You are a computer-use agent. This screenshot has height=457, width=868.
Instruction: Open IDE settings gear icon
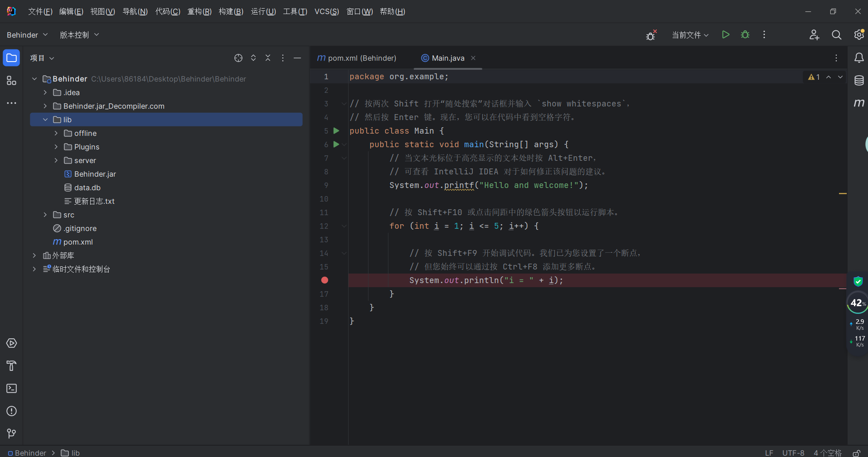click(x=859, y=35)
